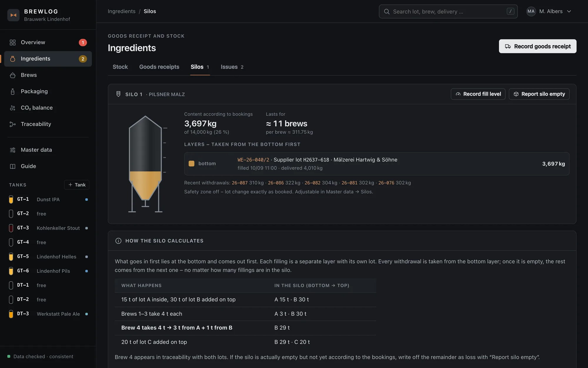Click the search magnifier icon
588x368 pixels.
(x=387, y=11)
